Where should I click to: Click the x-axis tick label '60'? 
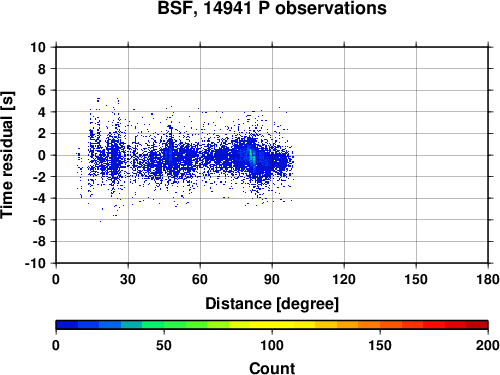tap(200, 279)
